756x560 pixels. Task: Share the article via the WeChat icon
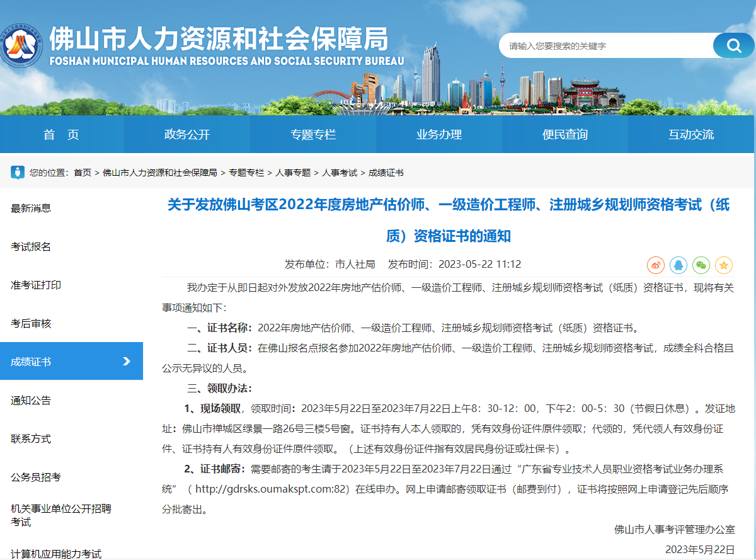701,265
